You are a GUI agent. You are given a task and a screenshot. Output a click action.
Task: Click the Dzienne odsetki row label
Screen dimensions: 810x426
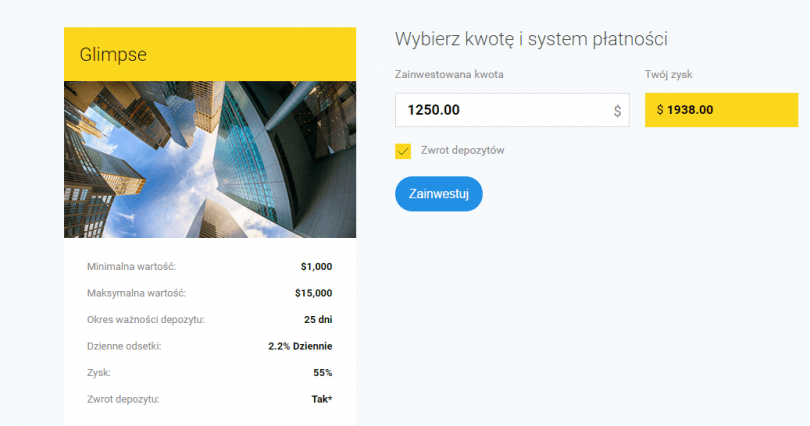click(124, 346)
